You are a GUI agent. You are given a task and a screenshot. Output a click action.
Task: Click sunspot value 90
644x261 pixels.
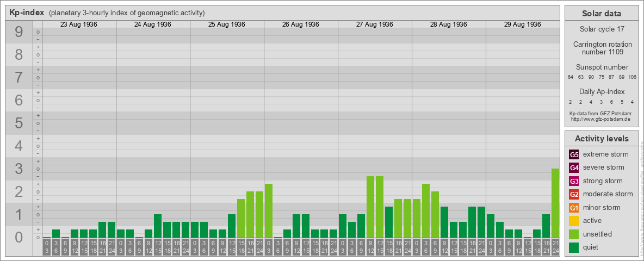point(591,77)
